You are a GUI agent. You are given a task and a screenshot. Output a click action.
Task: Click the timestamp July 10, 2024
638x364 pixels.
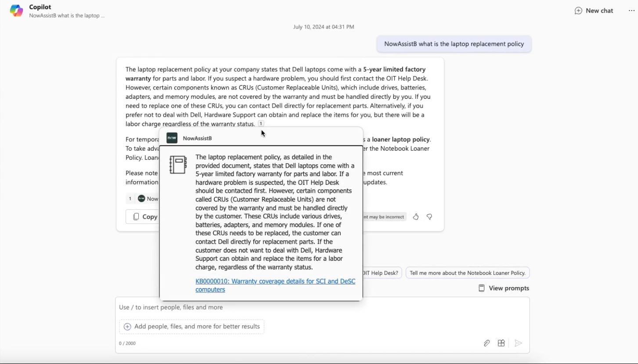324,27
